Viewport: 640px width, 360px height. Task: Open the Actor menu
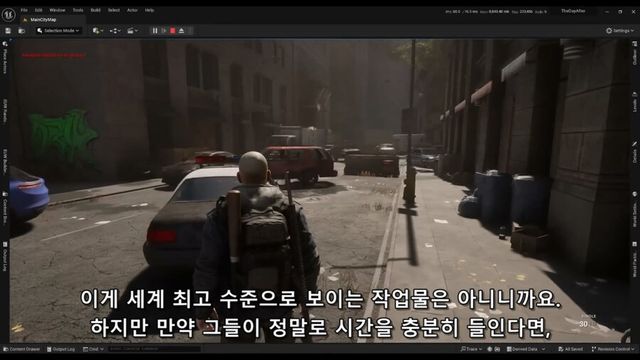point(132,10)
